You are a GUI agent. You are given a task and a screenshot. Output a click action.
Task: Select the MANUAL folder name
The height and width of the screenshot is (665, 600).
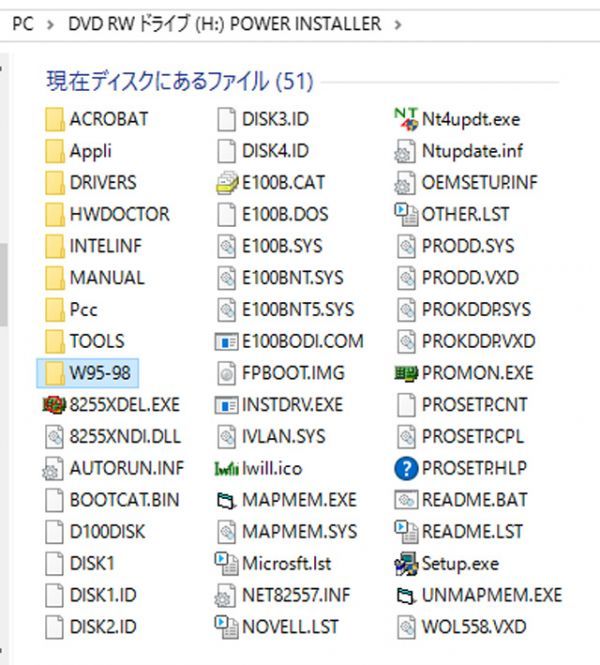click(107, 278)
